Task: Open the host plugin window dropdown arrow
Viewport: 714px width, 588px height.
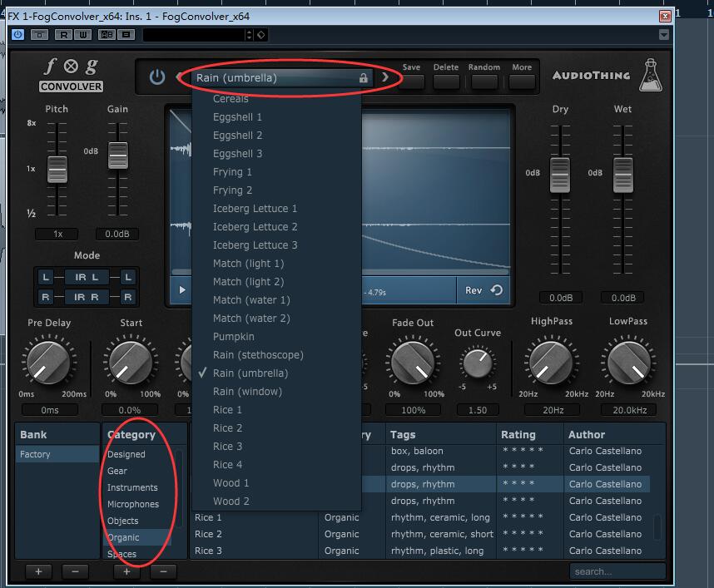Action: (x=664, y=35)
